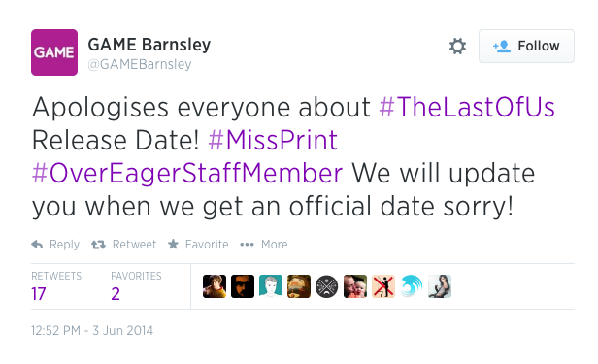This screenshot has width=598, height=364.
Task: Retweet this tweet
Action: 124,245
